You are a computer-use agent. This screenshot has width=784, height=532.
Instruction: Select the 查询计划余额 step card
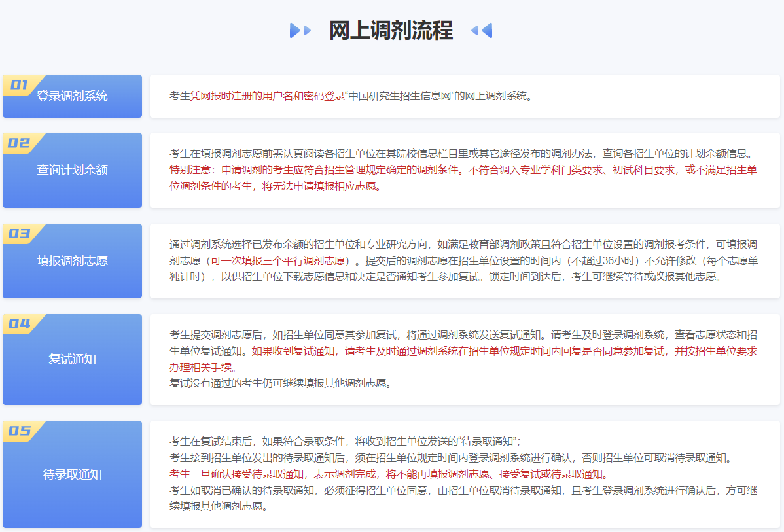pyautogui.click(x=72, y=170)
